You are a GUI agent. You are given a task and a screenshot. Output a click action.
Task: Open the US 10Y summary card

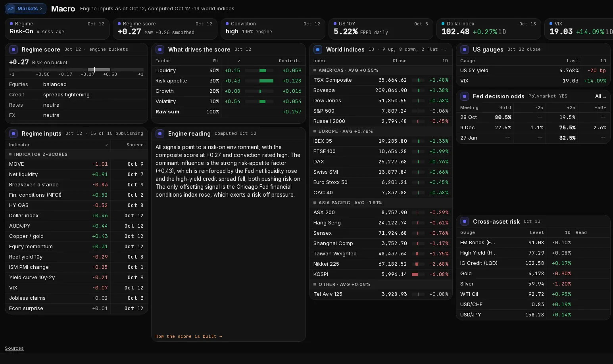[381, 29]
